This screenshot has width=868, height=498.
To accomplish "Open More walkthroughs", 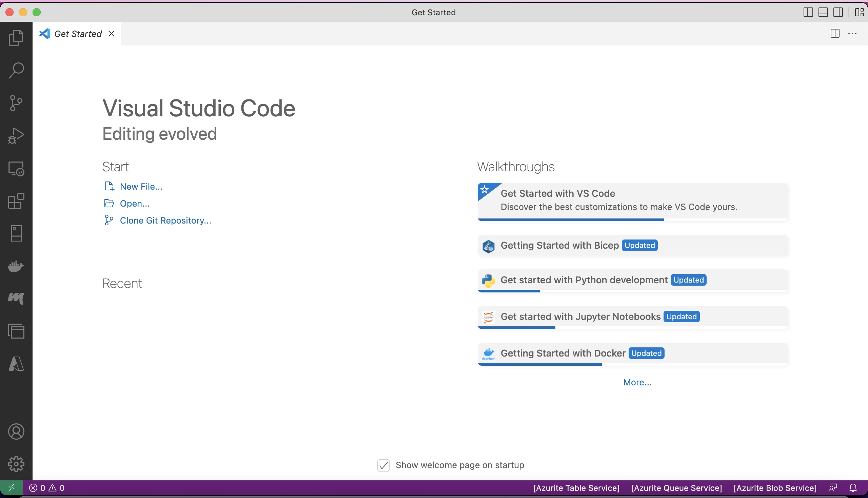I will pyautogui.click(x=636, y=382).
